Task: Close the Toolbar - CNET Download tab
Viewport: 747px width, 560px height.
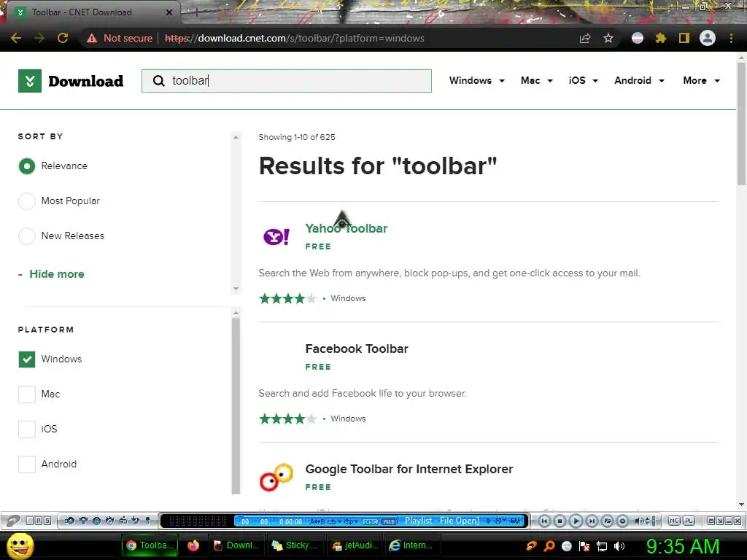Action: (x=169, y=12)
